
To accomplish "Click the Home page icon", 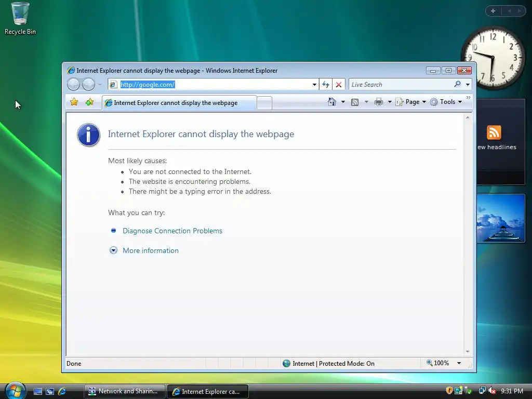I will coord(332,102).
